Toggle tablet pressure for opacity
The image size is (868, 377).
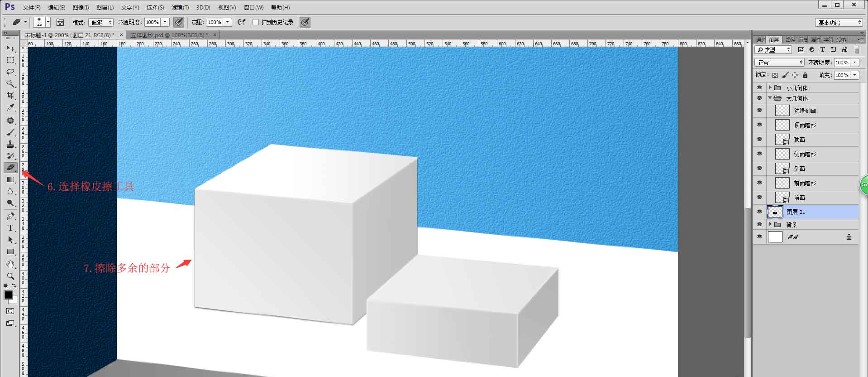(x=179, y=22)
